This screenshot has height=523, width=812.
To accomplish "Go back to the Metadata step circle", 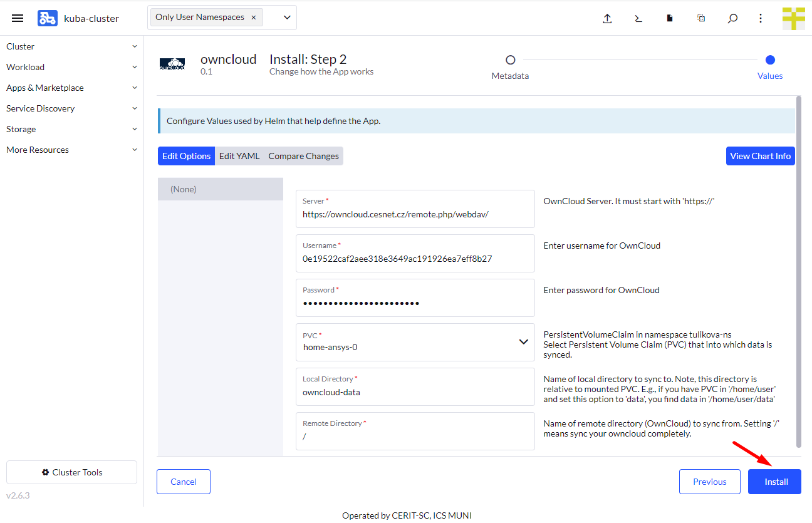I will click(x=510, y=60).
